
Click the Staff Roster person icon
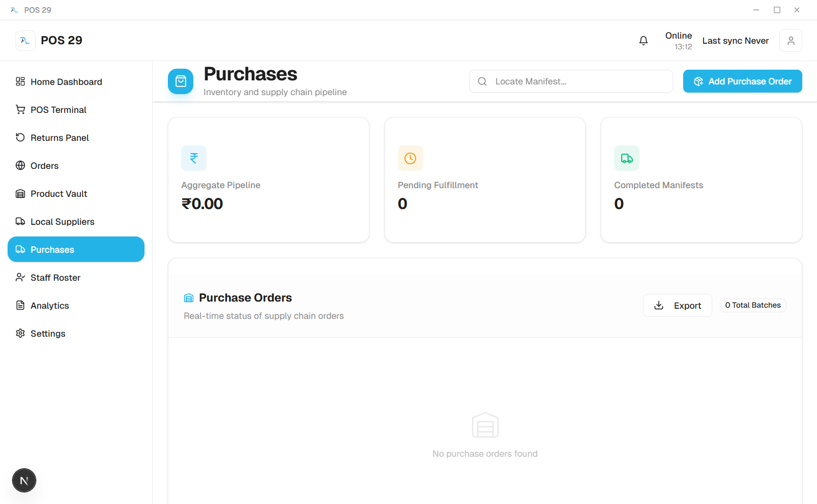[20, 277]
